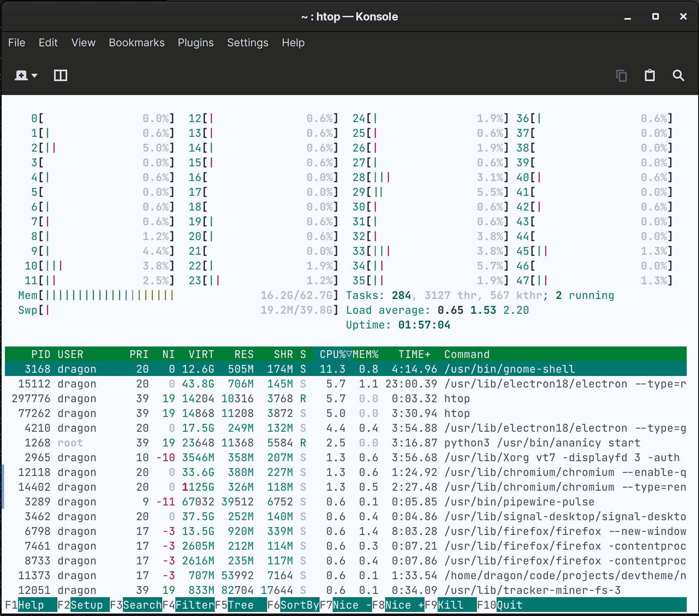Click the CPU 34 meter showing 5.7%
The image size is (699, 616).
point(431,266)
